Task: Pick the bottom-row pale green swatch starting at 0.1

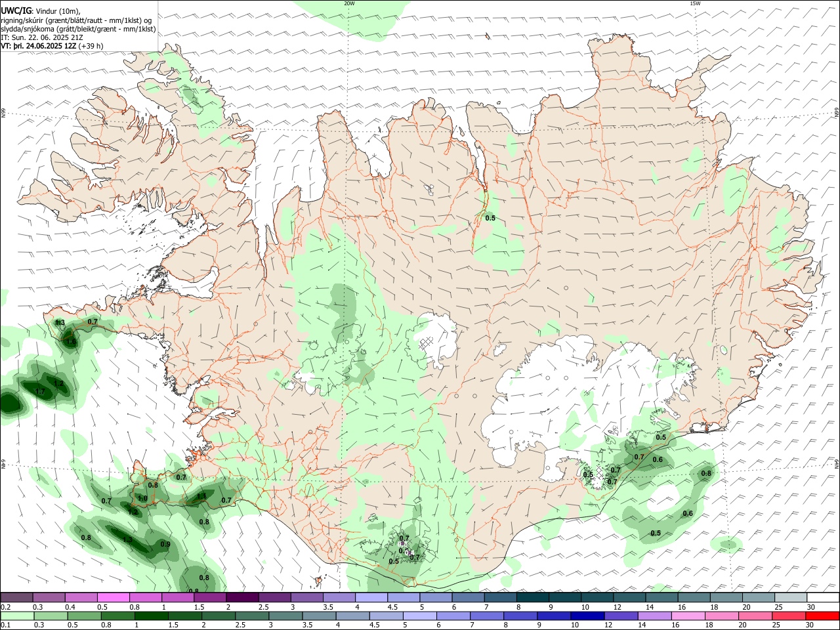Action: point(17,616)
